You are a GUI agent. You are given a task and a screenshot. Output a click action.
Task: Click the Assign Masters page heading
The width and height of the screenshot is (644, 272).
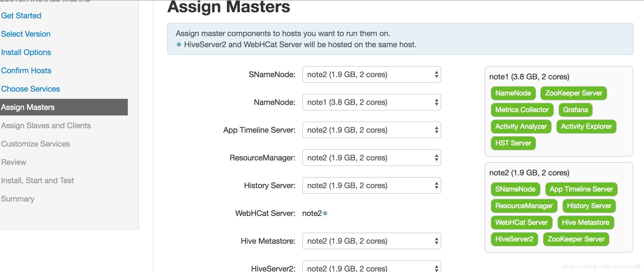229,7
